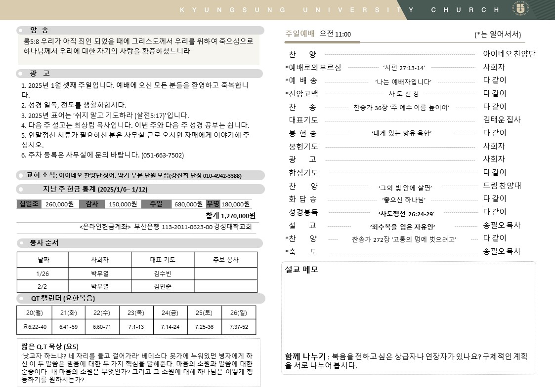Click the '무명' offering label

click(213, 204)
